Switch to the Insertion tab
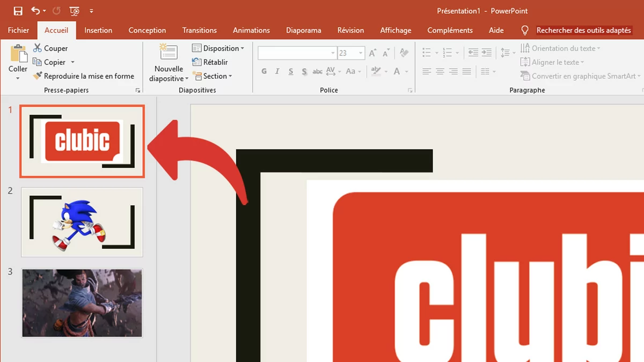The height and width of the screenshot is (362, 644). pyautogui.click(x=98, y=31)
